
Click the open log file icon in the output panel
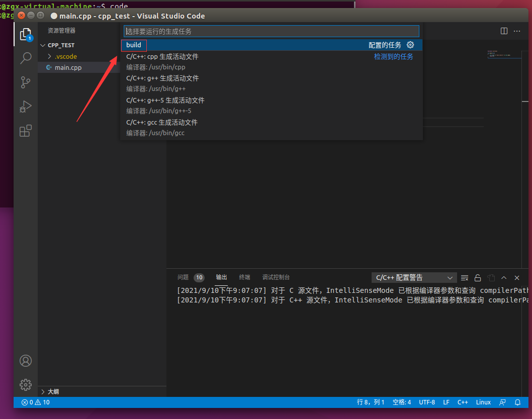491,278
